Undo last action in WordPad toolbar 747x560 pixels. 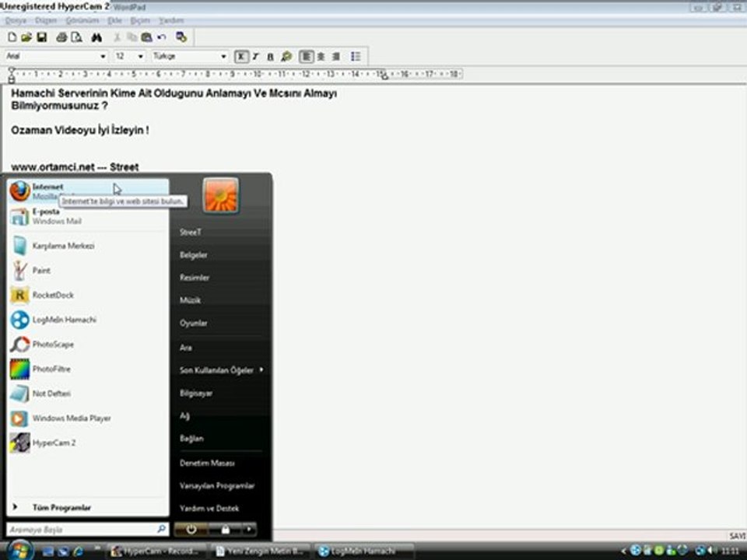[x=162, y=37]
